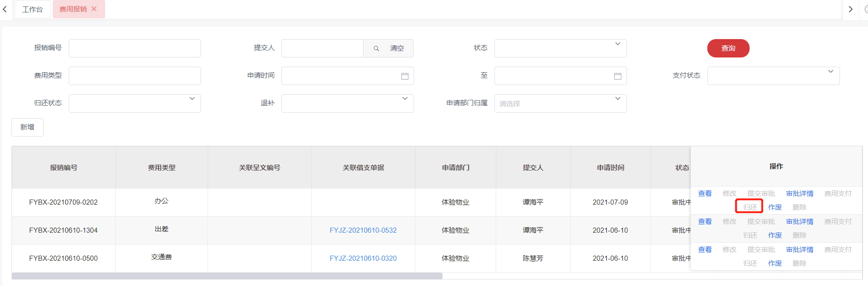Open the 申请部门归属 select box
This screenshot has height=286, width=868.
pos(560,103)
